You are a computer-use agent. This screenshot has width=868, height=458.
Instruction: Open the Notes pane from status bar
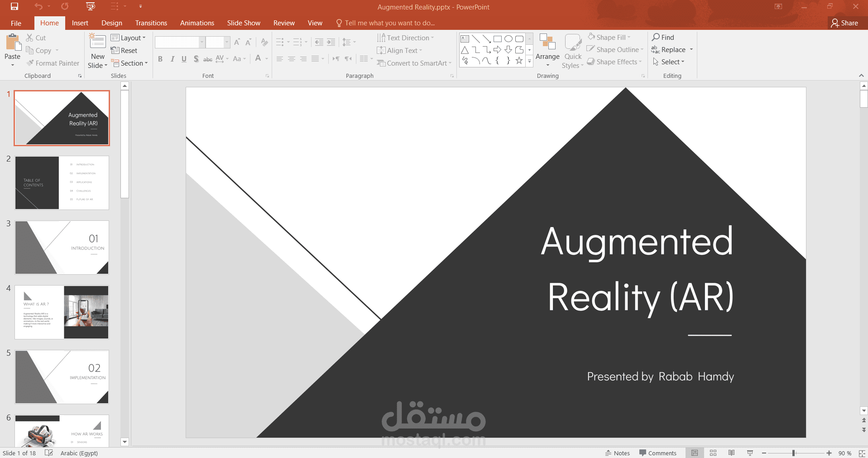618,453
